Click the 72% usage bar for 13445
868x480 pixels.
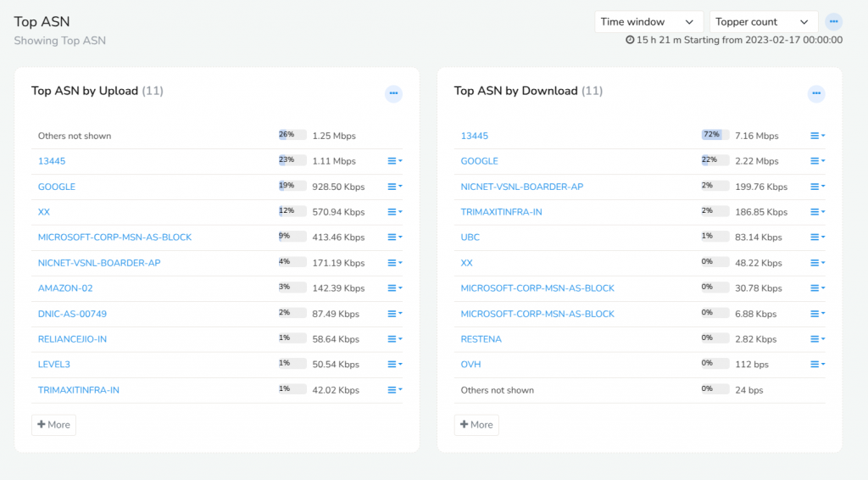(x=715, y=135)
